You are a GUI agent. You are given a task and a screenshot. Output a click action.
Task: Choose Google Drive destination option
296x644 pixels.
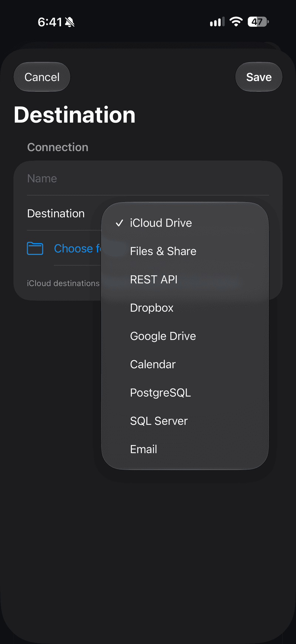[x=185, y=336]
